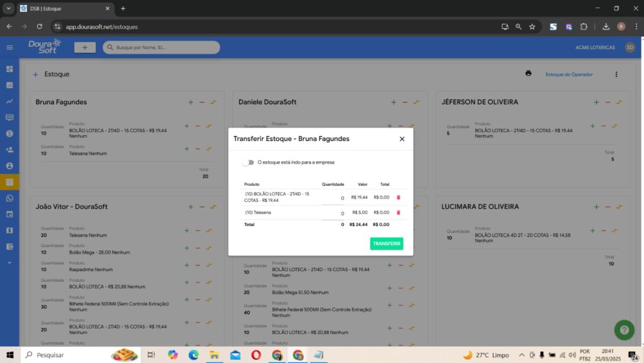Open the calendar icon in the sidebar
Screen dimensions: 644x363
point(9,215)
